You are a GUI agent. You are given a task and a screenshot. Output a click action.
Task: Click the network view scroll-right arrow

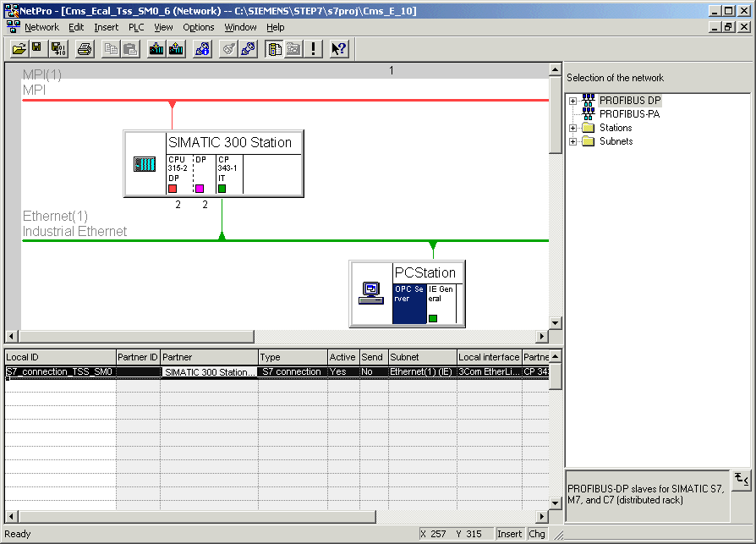pos(542,336)
